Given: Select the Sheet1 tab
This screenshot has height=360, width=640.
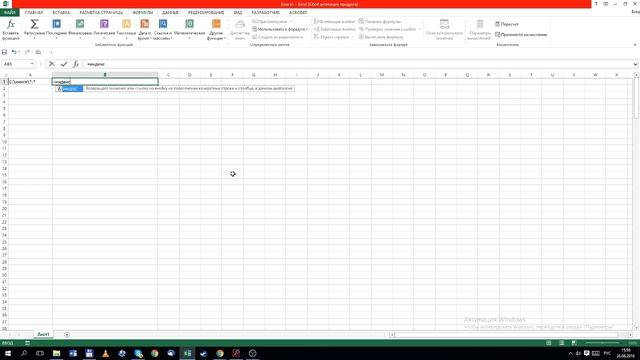Looking at the screenshot, I should click(x=43, y=334).
